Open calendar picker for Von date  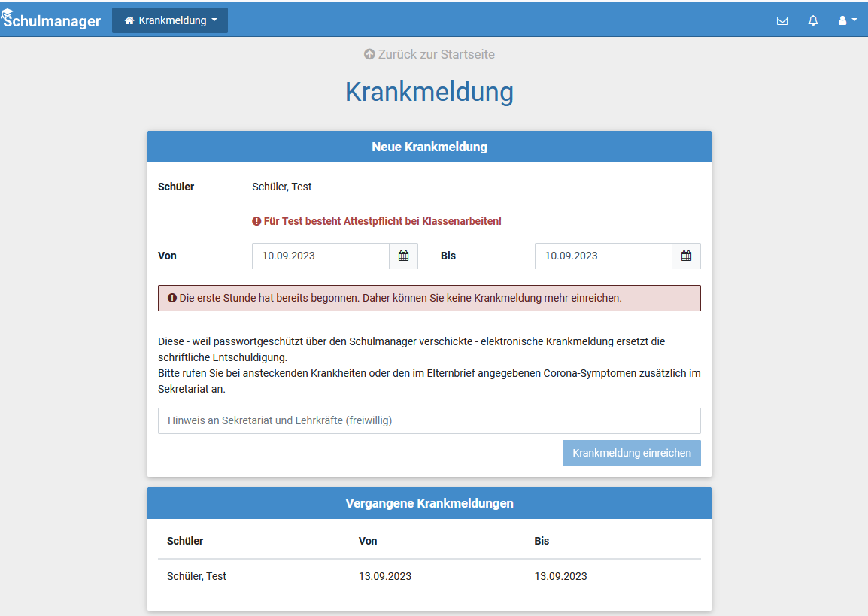point(403,256)
